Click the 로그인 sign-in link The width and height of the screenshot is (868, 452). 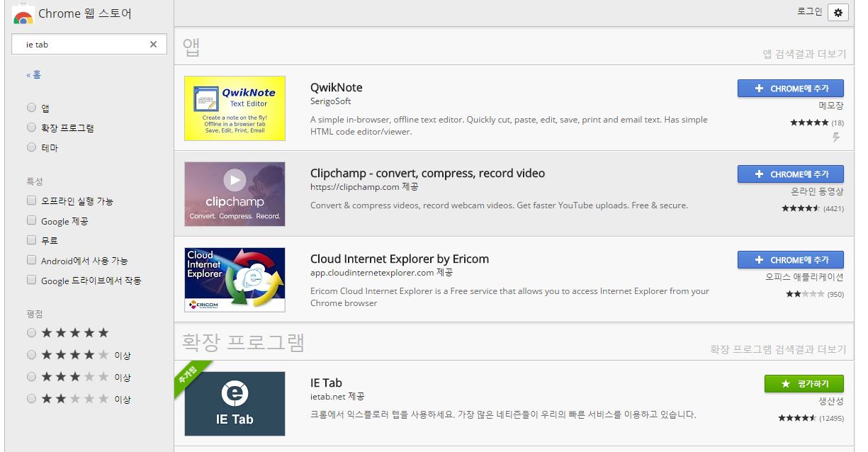tap(809, 11)
